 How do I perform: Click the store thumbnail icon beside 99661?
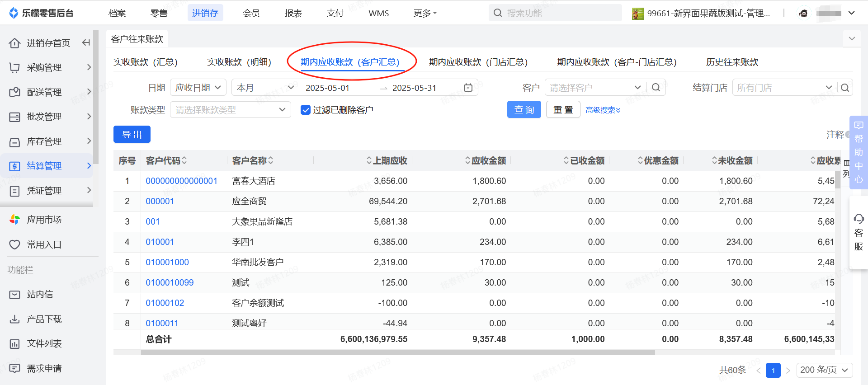(x=638, y=14)
